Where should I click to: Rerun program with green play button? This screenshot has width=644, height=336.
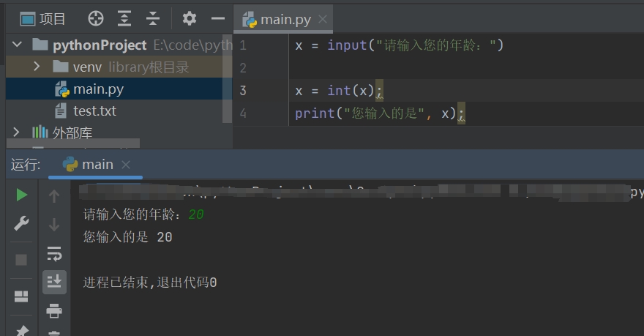click(21, 195)
